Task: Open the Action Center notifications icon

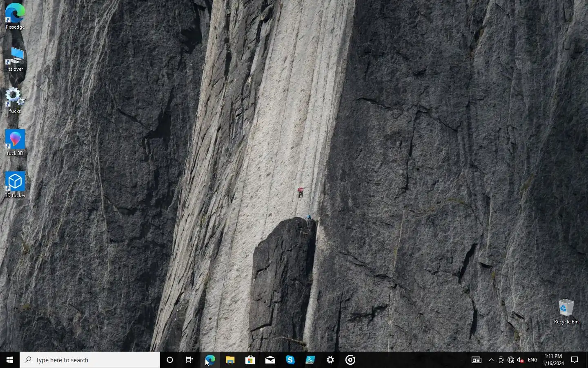Action: [575, 360]
